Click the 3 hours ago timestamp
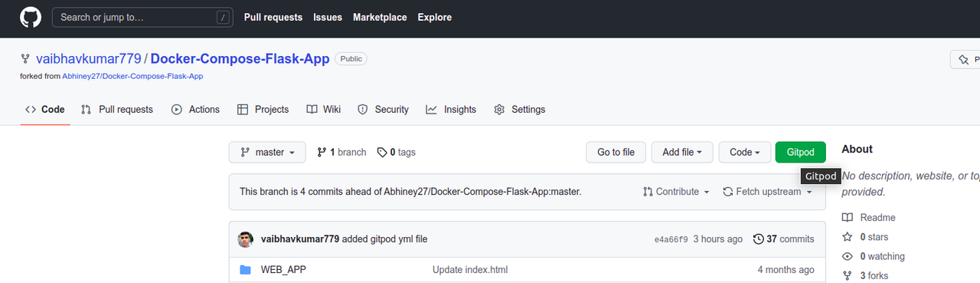The height and width of the screenshot is (283, 980). [x=717, y=239]
